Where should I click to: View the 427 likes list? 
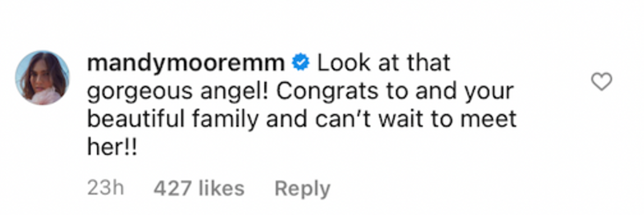pos(199,189)
